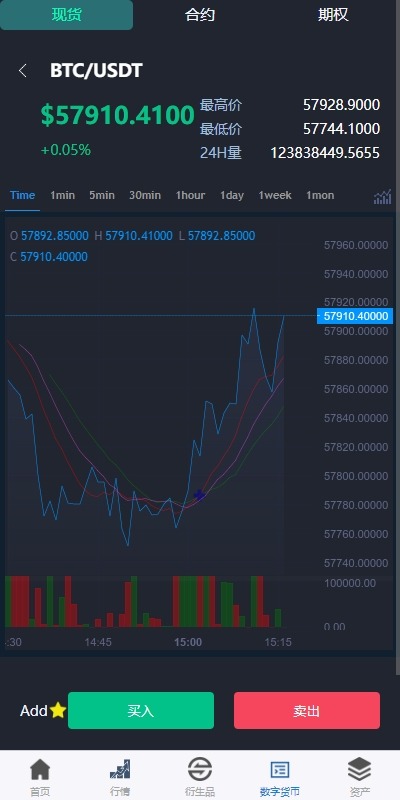400x800 pixels.
Task: Click the 57910.40000 current price label
Action: click(x=356, y=316)
